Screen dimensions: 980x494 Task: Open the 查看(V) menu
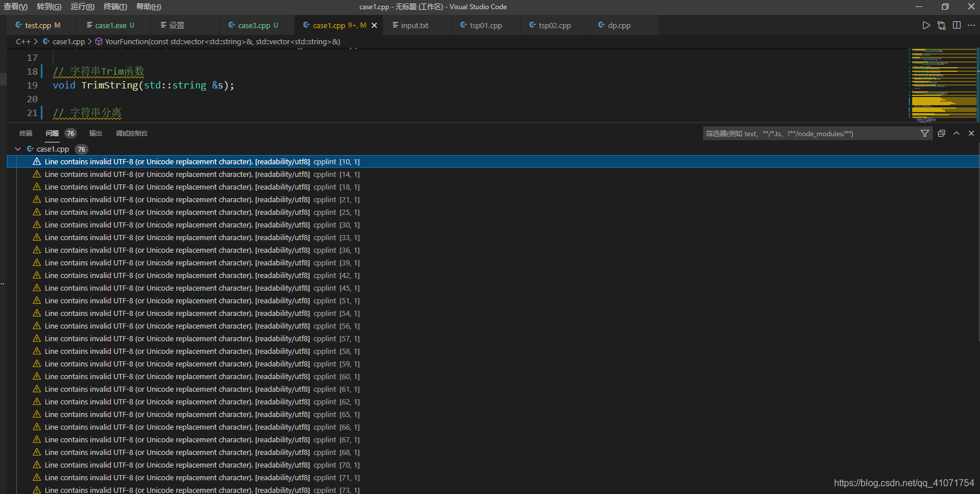click(x=16, y=7)
